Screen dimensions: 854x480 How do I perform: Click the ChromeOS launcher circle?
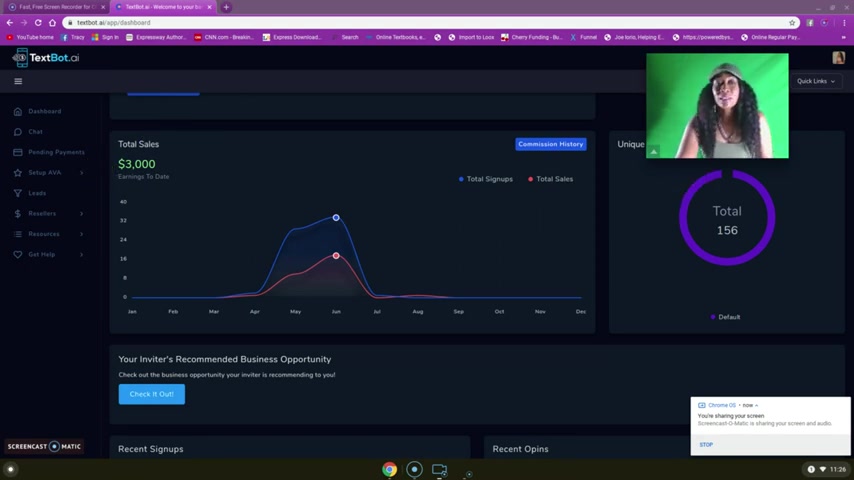[x=10, y=469]
